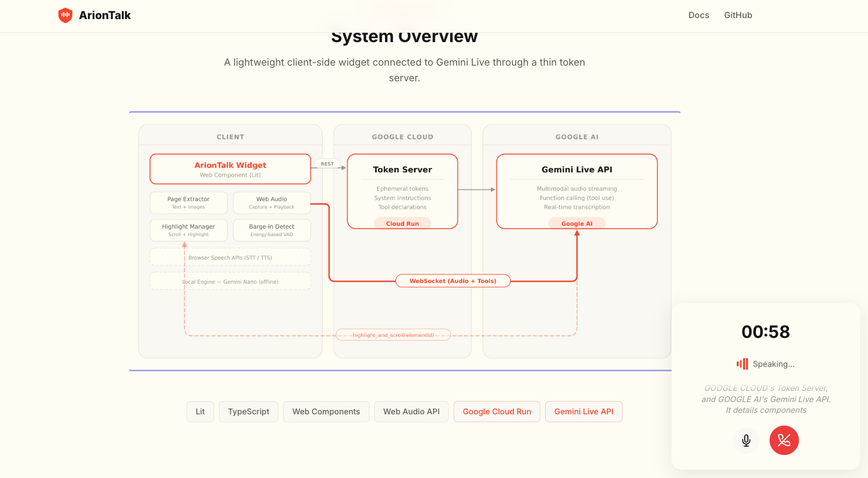Select the Web Components technology tag
The height and width of the screenshot is (478, 868).
[326, 411]
